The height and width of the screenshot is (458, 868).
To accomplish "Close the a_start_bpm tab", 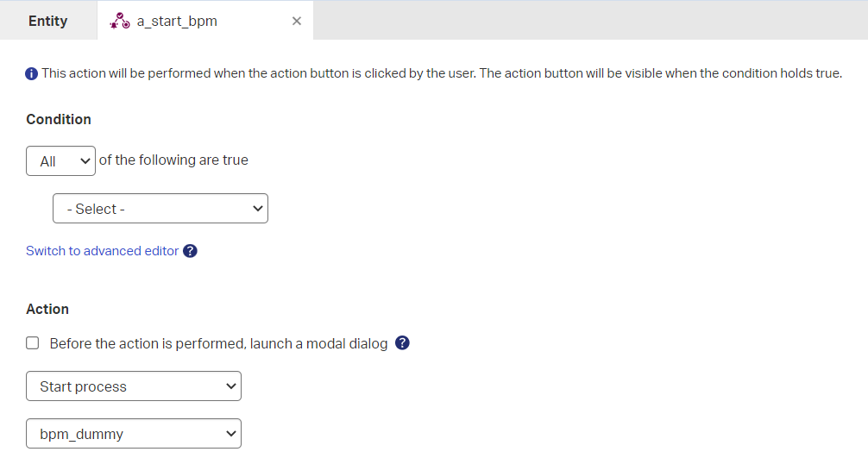I will pos(297,21).
